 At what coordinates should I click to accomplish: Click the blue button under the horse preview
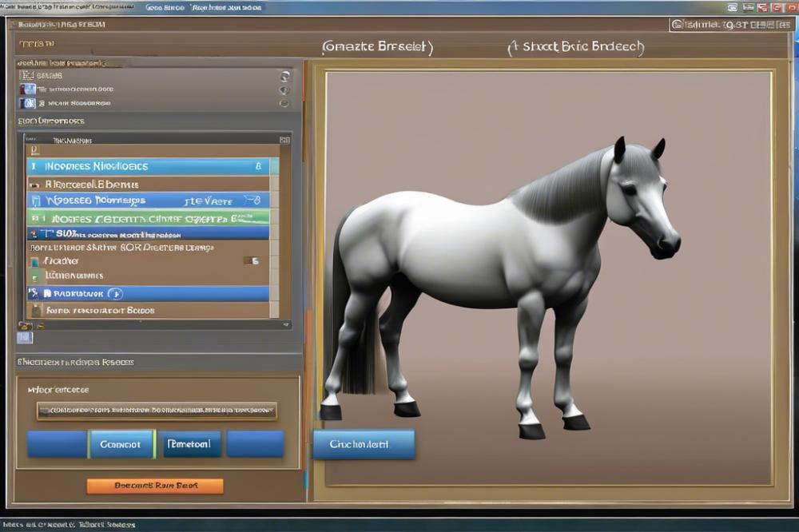(x=364, y=444)
